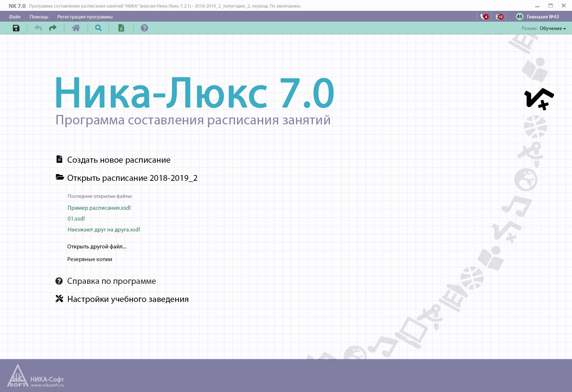Open Резервные копии
This screenshot has height=392, width=572.
point(90,259)
